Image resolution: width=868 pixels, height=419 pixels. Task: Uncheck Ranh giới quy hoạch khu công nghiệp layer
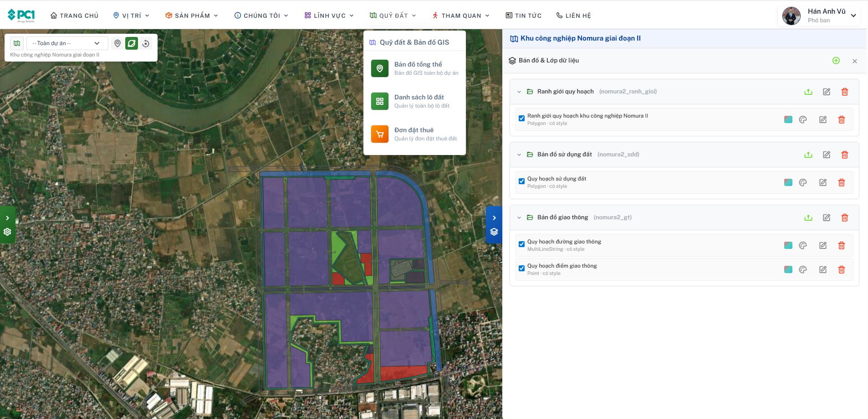pyautogui.click(x=521, y=119)
